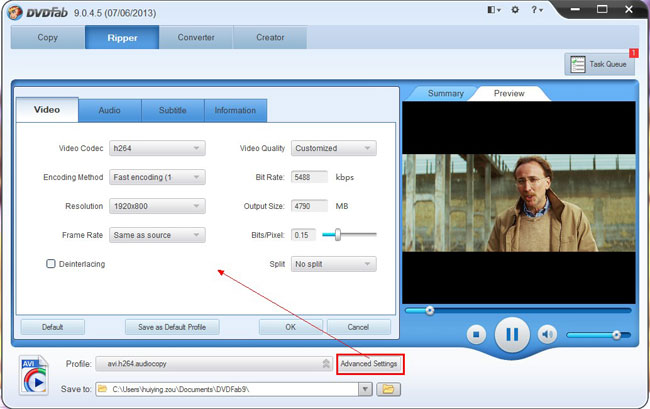This screenshot has width=650, height=409.
Task: Enable the Deinterlacing checkbox
Action: coord(51,264)
